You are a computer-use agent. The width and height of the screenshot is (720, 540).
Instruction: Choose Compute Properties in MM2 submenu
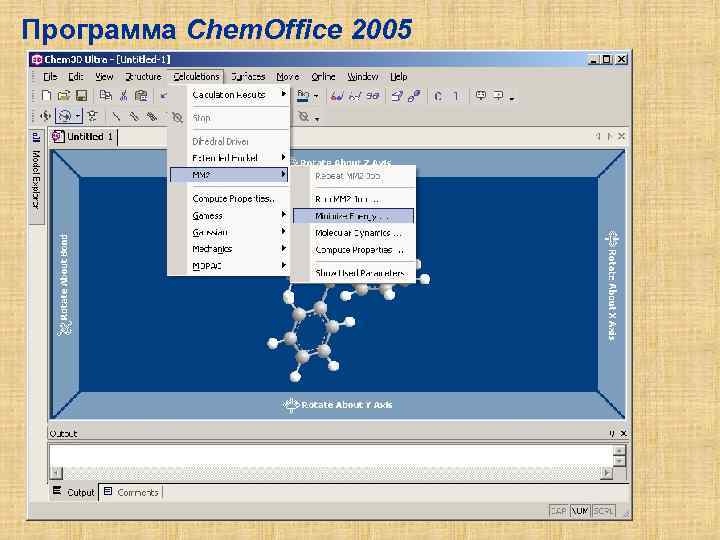(354, 250)
